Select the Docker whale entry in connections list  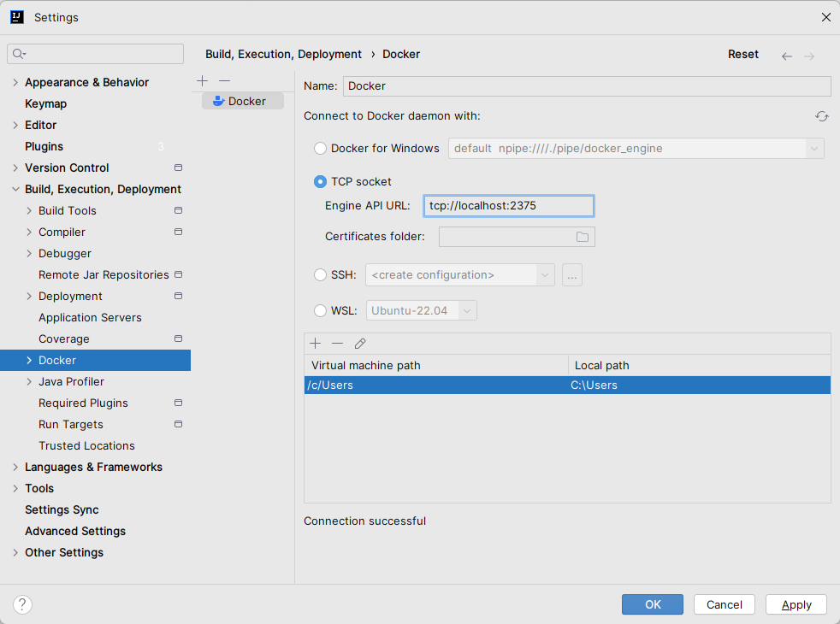(243, 101)
